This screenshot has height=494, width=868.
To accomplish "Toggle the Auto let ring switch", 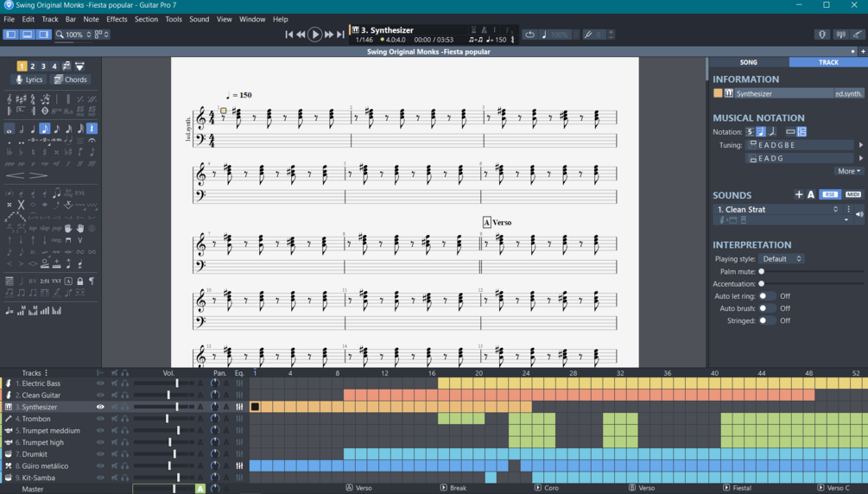I will point(766,296).
